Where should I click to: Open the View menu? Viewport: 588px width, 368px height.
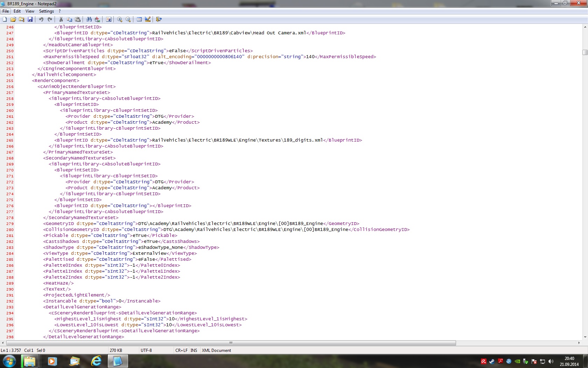pos(30,11)
